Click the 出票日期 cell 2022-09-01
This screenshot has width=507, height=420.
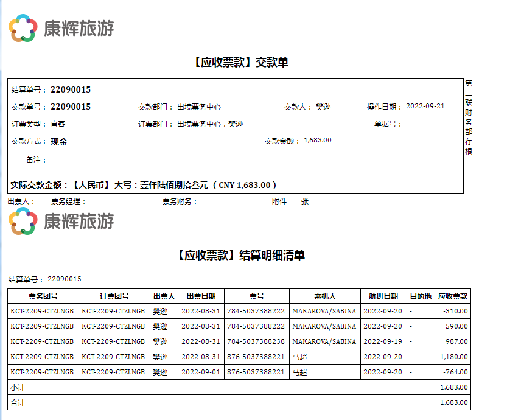[198, 372]
